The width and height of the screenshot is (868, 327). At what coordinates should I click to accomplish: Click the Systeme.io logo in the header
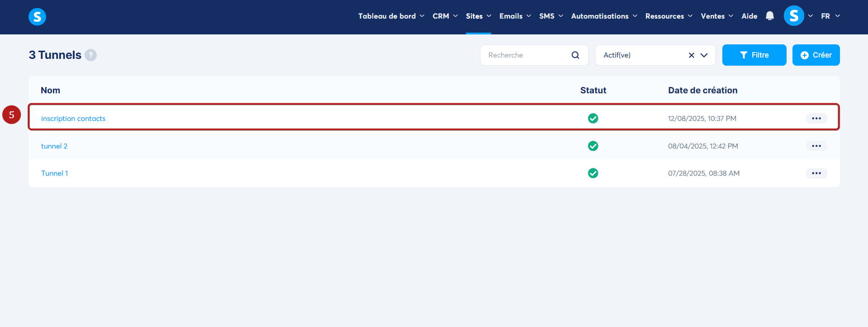(37, 17)
